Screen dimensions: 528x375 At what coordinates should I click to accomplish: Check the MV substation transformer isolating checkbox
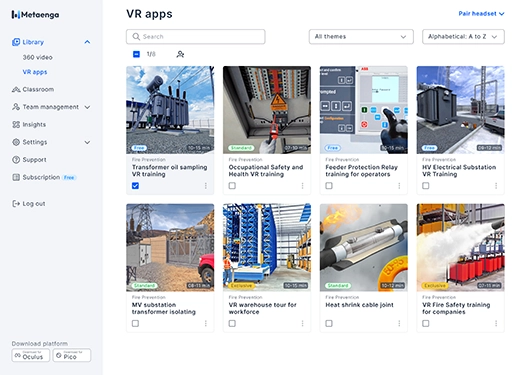[135, 323]
